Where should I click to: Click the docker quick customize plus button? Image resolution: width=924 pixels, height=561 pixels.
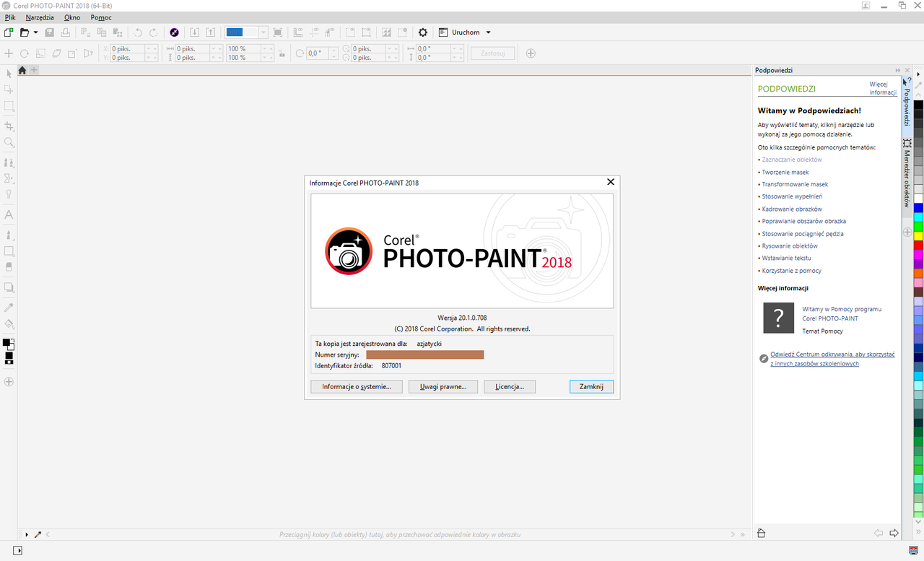coord(907,232)
